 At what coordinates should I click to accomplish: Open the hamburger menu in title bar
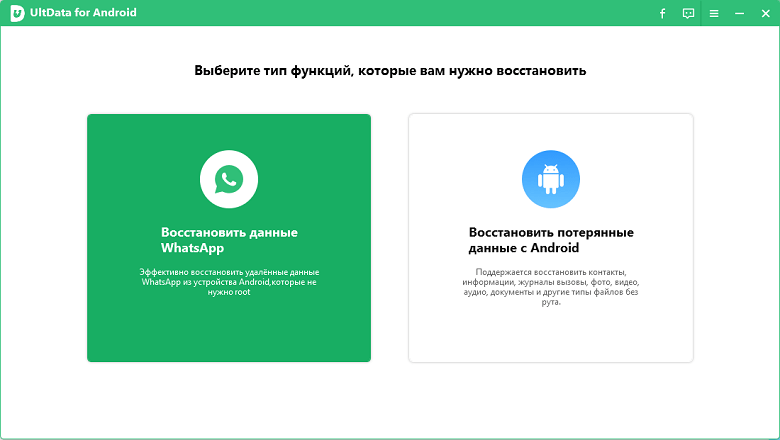click(x=714, y=13)
